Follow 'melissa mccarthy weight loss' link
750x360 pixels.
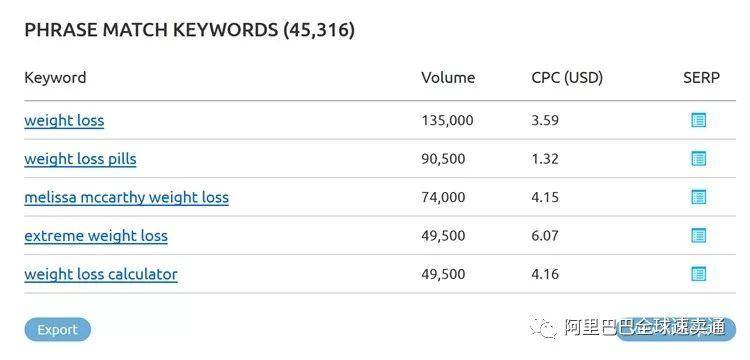tap(126, 197)
